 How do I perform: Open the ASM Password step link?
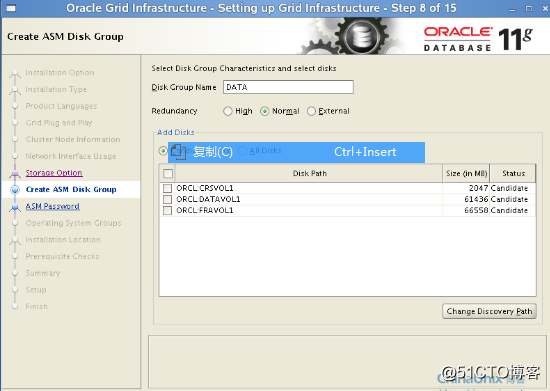pyautogui.click(x=53, y=206)
